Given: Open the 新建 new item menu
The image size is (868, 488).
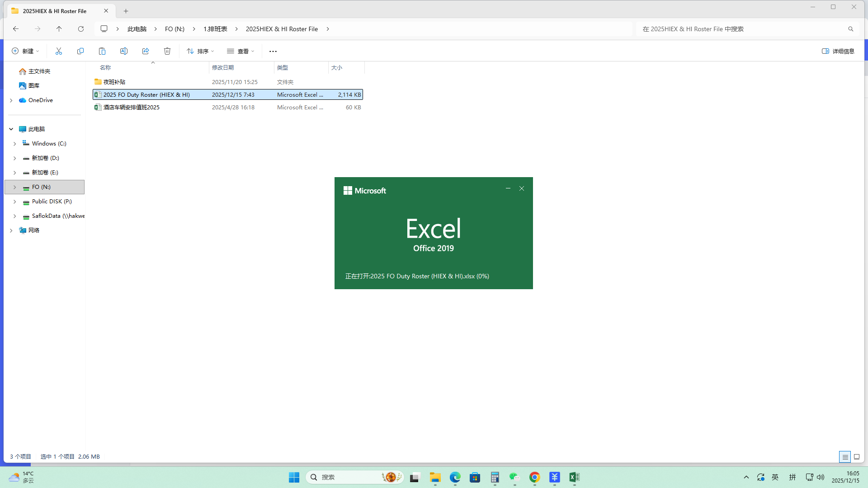Looking at the screenshot, I should [x=25, y=51].
